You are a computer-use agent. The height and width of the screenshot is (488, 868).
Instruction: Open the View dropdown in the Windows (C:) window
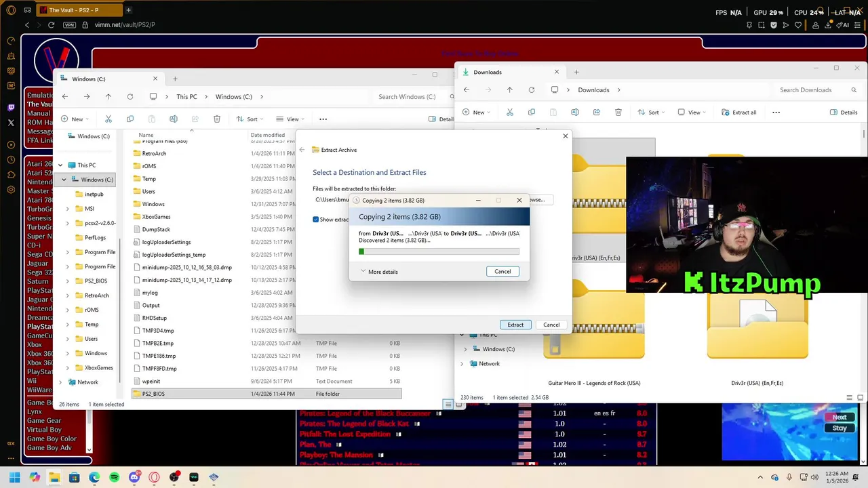(290, 119)
